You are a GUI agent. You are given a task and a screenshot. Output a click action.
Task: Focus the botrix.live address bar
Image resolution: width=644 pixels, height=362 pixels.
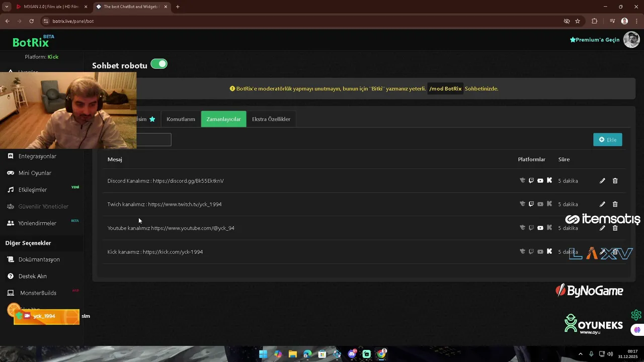pyautogui.click(x=302, y=21)
